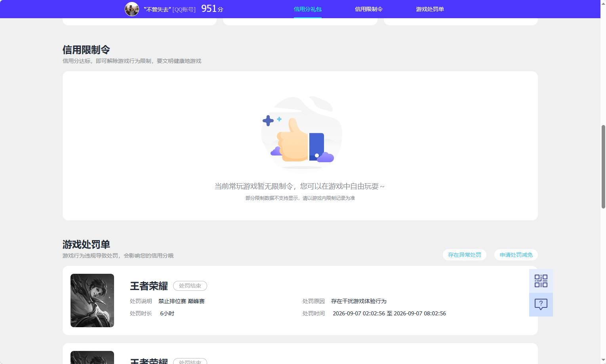Click the 信用限制令 section heading
Screen dimensions: 606x364
(86, 50)
